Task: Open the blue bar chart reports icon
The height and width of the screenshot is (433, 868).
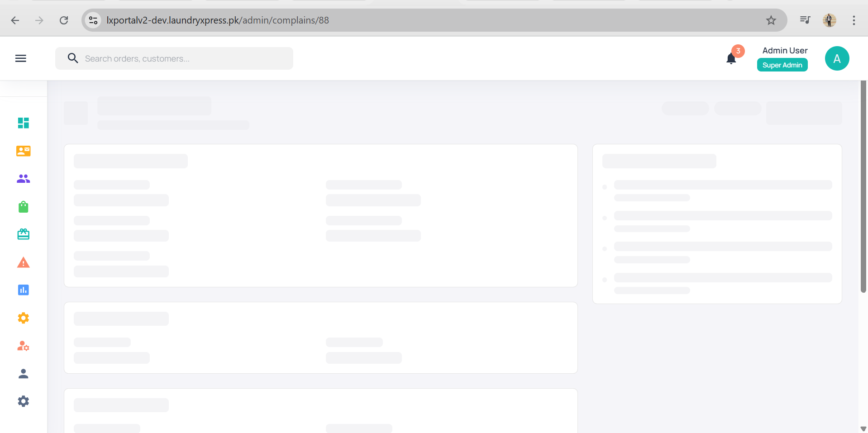Action: coord(24,290)
